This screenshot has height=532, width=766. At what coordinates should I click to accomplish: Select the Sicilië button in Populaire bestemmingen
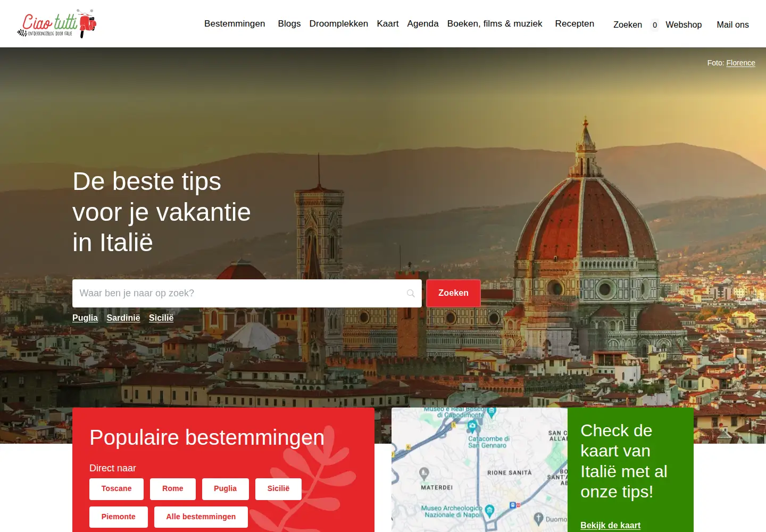(x=278, y=489)
